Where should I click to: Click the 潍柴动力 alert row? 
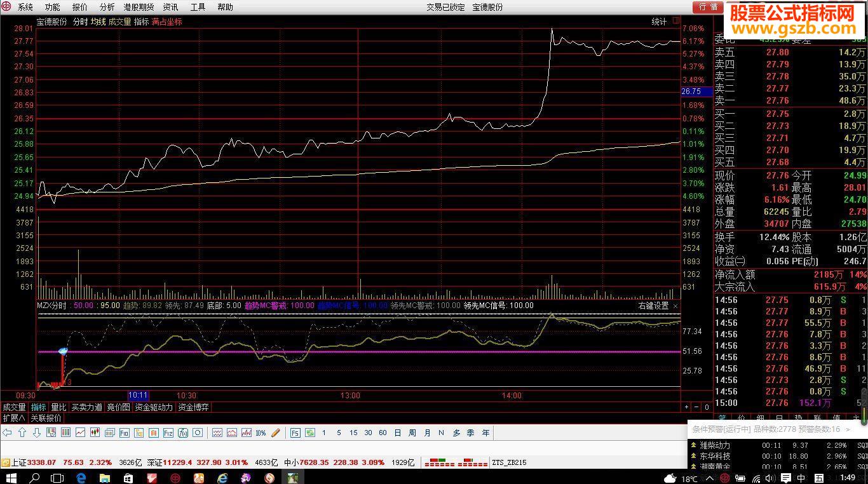tap(778, 445)
